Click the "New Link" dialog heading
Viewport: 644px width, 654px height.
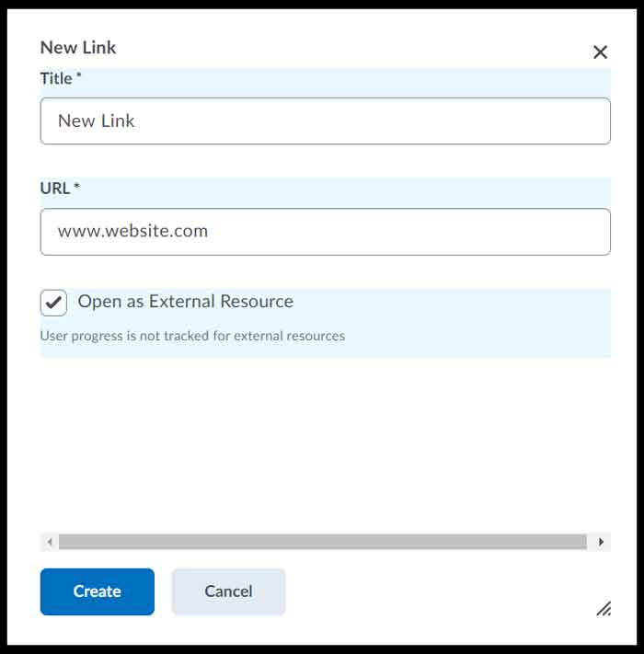tap(78, 48)
